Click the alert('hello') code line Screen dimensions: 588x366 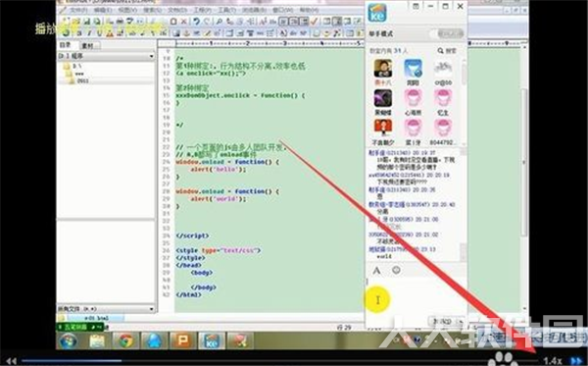click(x=218, y=170)
